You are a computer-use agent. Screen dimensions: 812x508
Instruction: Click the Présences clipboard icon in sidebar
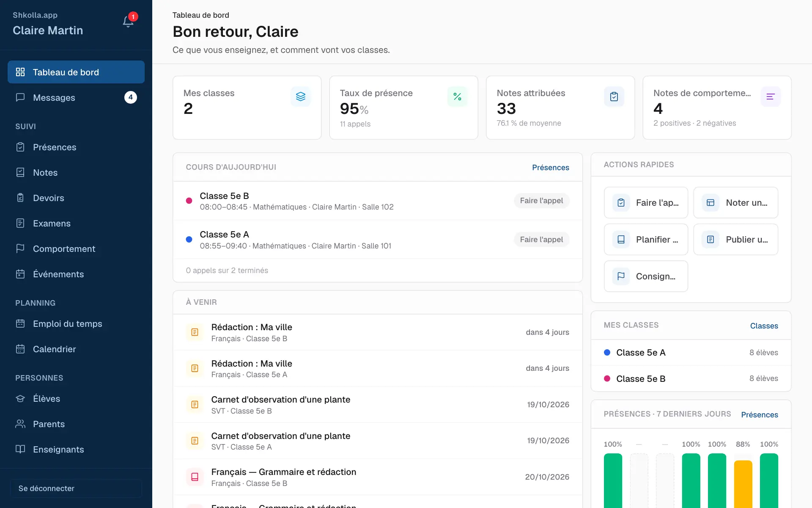coord(20,147)
